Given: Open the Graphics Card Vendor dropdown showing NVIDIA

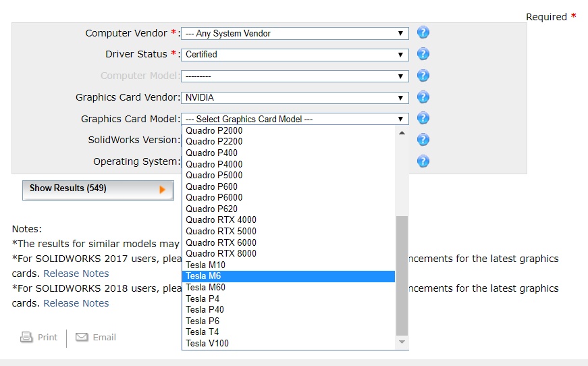Looking at the screenshot, I should click(x=295, y=98).
